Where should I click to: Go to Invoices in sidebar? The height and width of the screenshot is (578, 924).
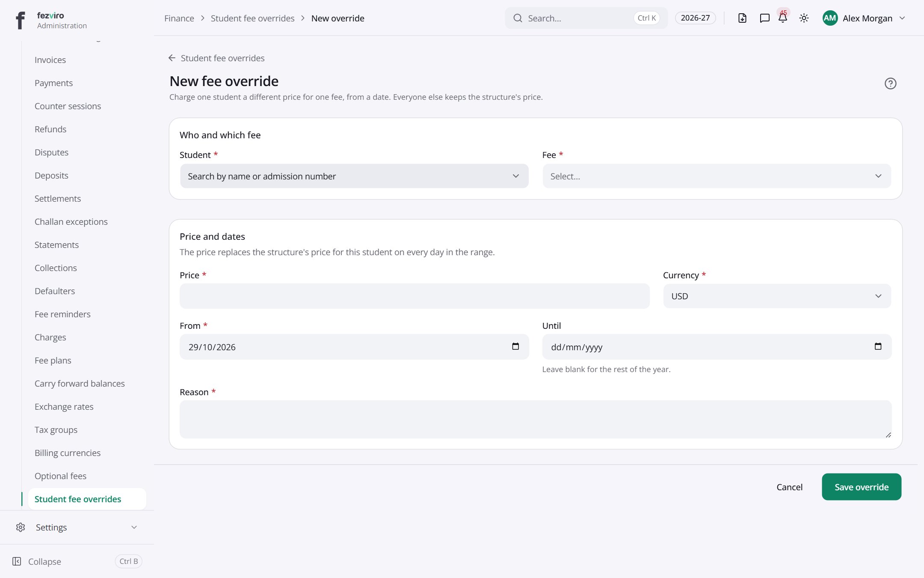click(x=50, y=60)
